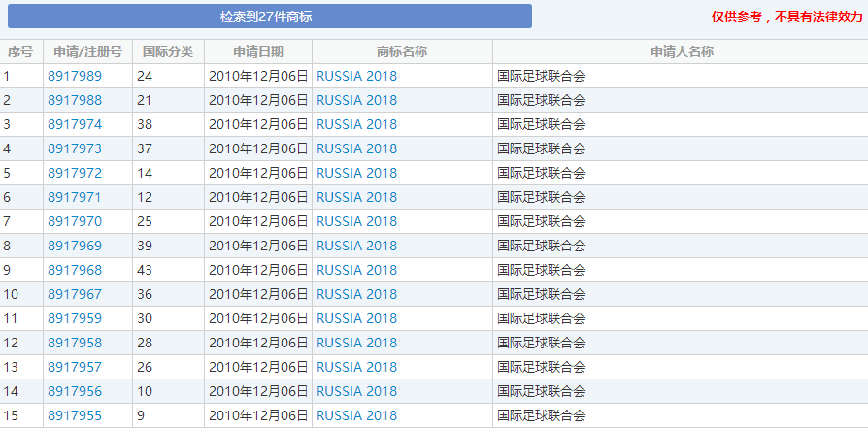The width and height of the screenshot is (868, 428).
Task: Click the 申请/注册号 column header
Action: [x=87, y=51]
